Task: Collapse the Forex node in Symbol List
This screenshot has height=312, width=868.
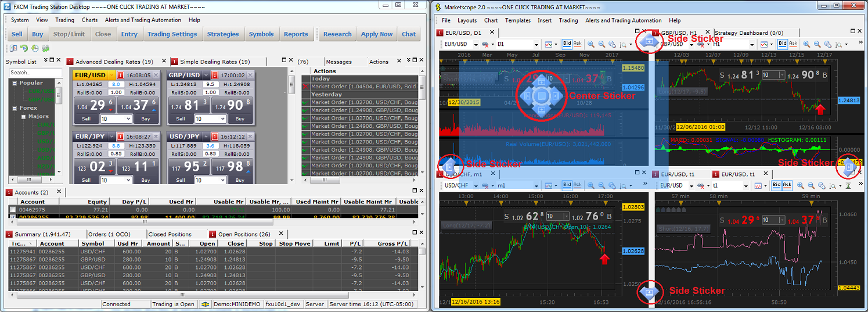Action: coord(14,108)
